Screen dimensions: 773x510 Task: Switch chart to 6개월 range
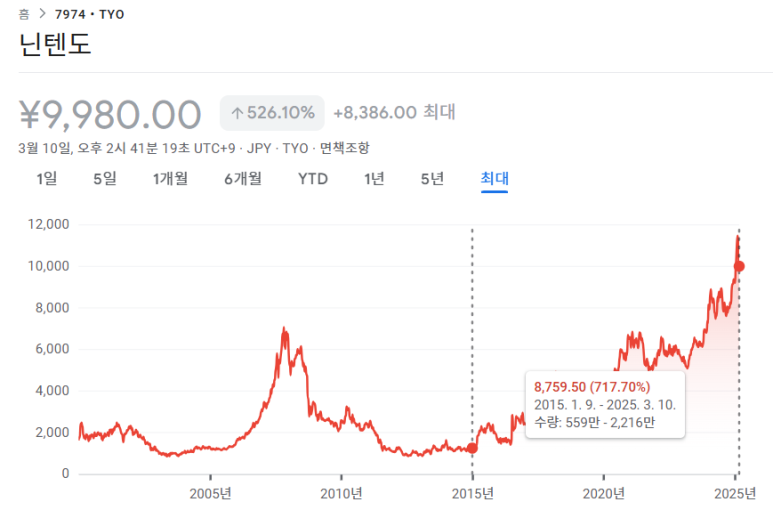coord(243,178)
